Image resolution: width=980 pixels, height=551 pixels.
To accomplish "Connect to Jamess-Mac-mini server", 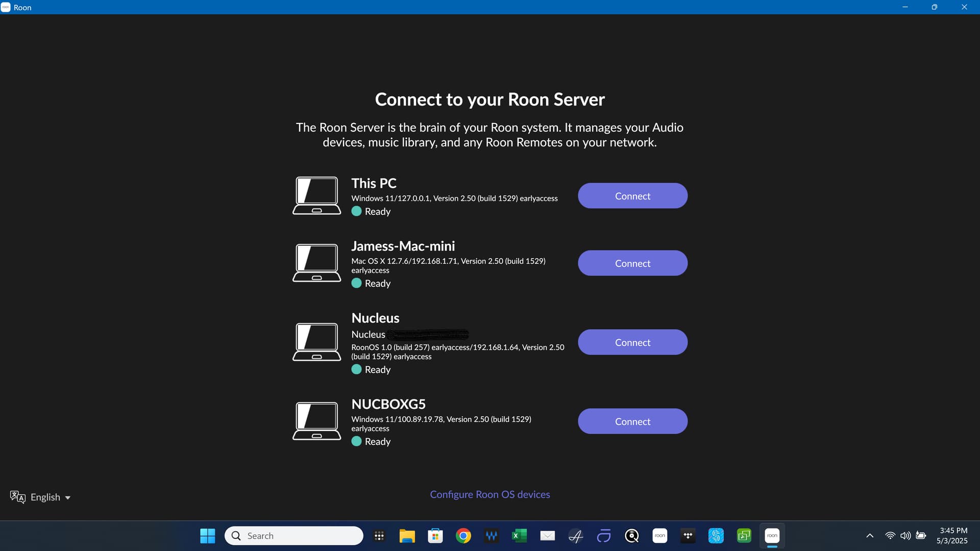I will (x=632, y=263).
